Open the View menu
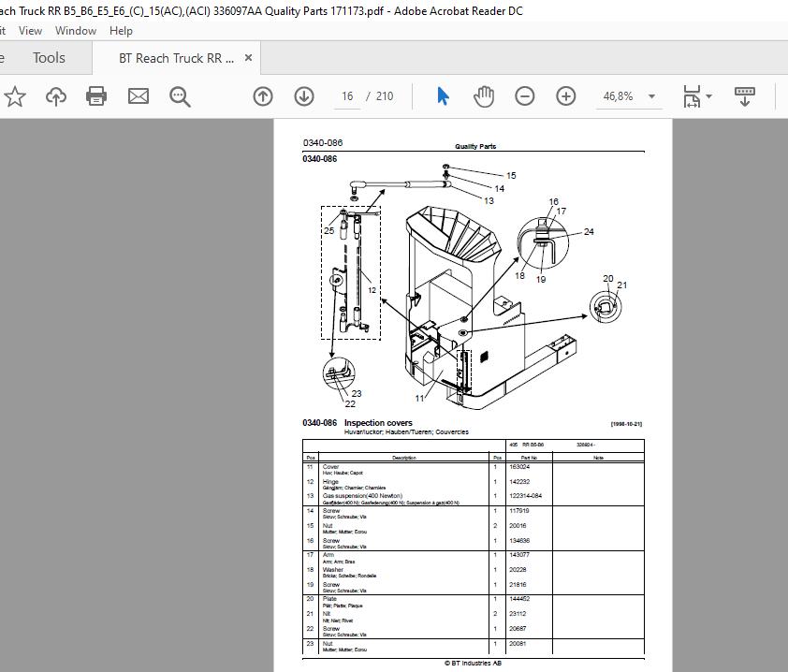The height and width of the screenshot is (672, 788). click(30, 31)
